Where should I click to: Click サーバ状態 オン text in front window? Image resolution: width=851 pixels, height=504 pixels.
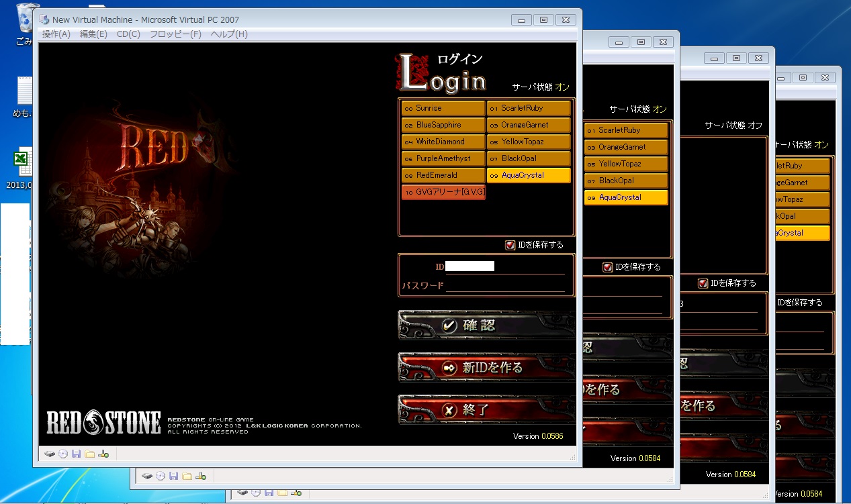tap(541, 87)
